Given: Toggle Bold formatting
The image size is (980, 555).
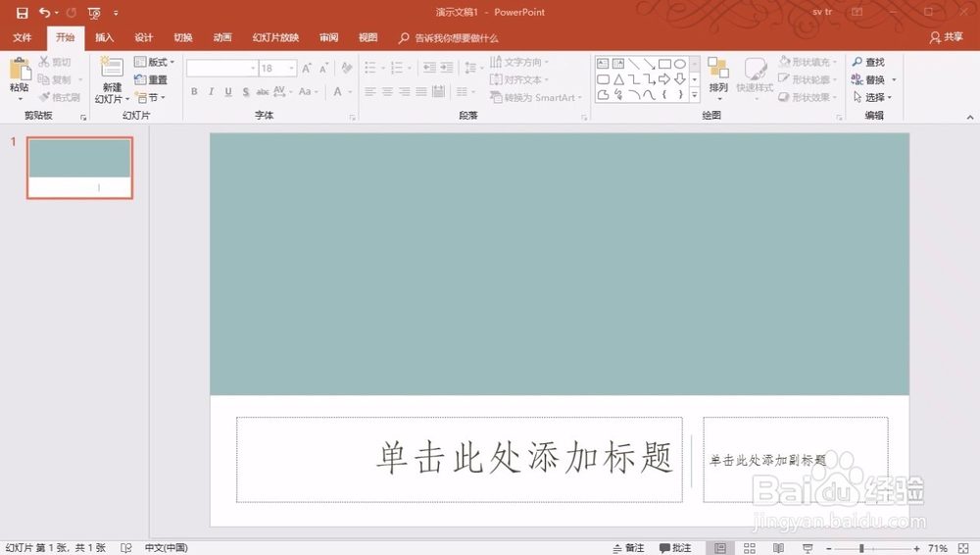Looking at the screenshot, I should click(194, 92).
